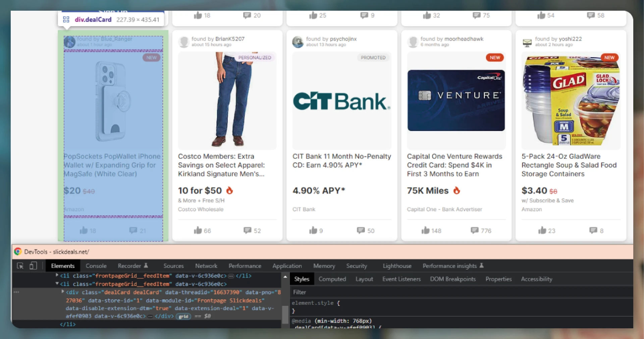Toggle the device toolbar icon in DevTools

33,266
